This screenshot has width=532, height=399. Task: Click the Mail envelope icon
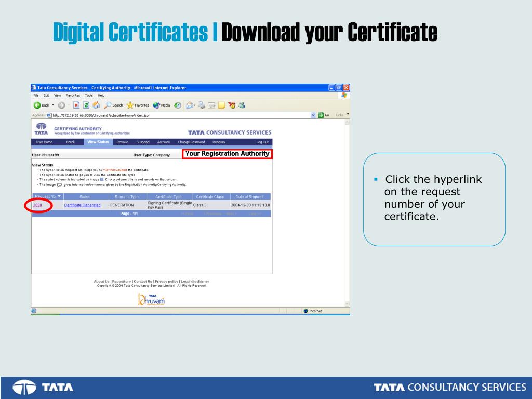point(189,105)
